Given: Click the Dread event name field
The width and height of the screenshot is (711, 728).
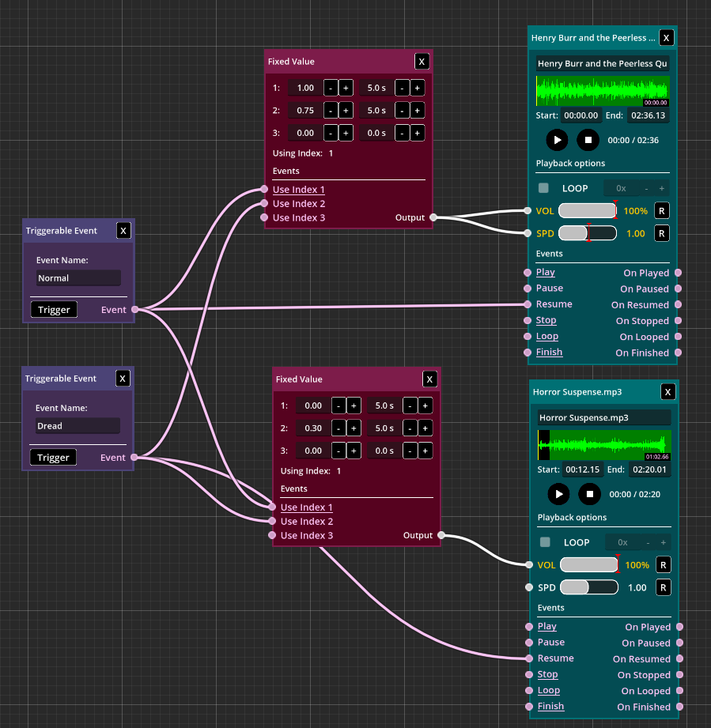Looking at the screenshot, I should pyautogui.click(x=78, y=426).
